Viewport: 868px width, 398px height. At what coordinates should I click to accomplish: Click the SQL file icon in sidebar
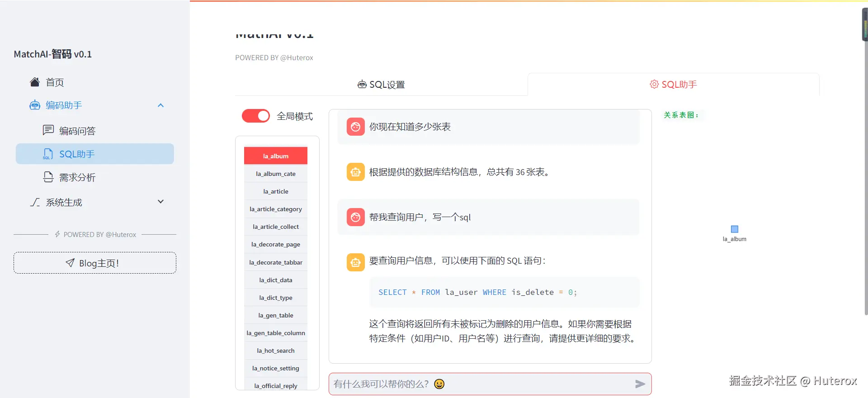47,154
